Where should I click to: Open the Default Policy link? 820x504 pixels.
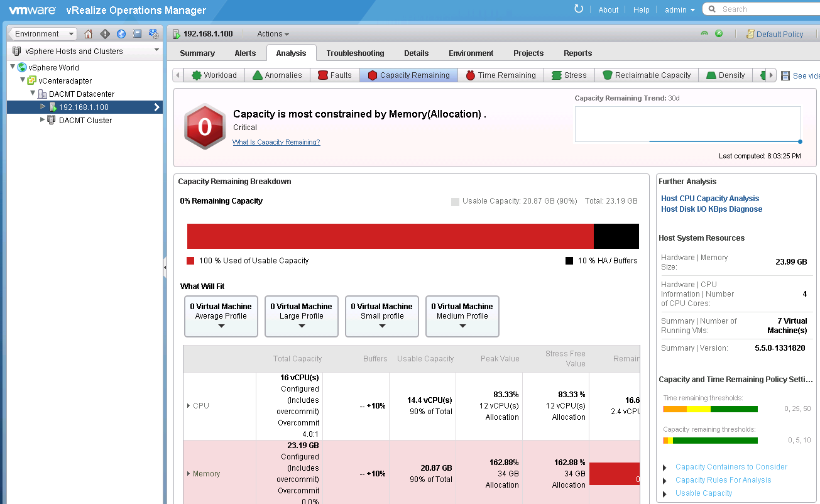coord(780,35)
